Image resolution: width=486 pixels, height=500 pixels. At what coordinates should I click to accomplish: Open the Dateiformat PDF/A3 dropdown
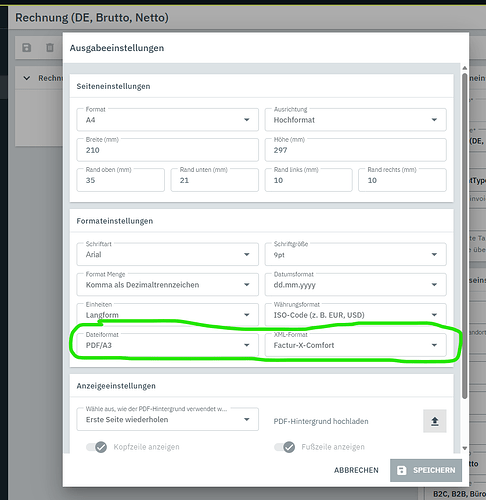click(x=167, y=345)
